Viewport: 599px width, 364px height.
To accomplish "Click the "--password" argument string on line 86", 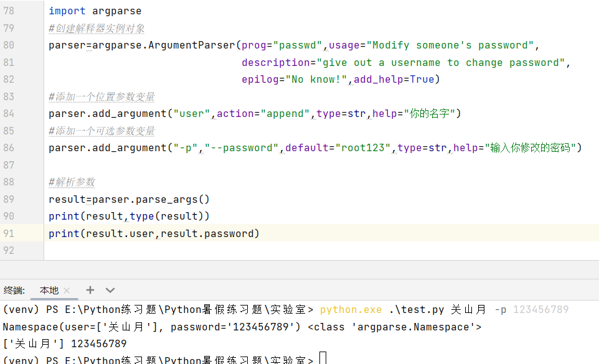I will coord(242,147).
